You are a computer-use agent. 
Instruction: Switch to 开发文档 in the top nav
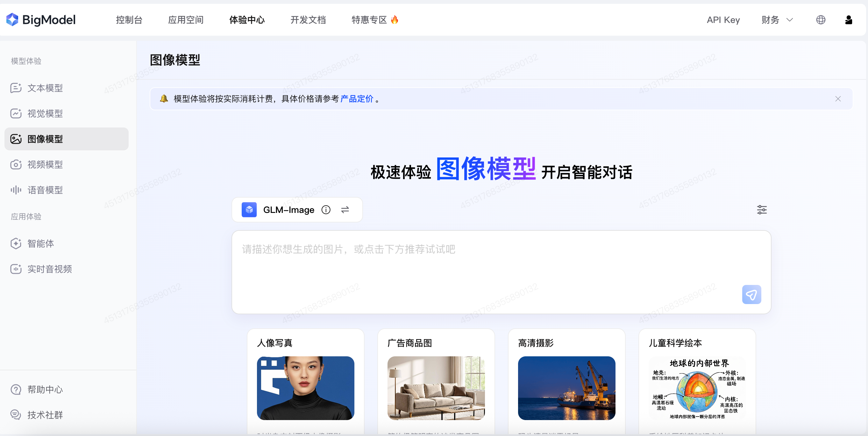click(308, 20)
